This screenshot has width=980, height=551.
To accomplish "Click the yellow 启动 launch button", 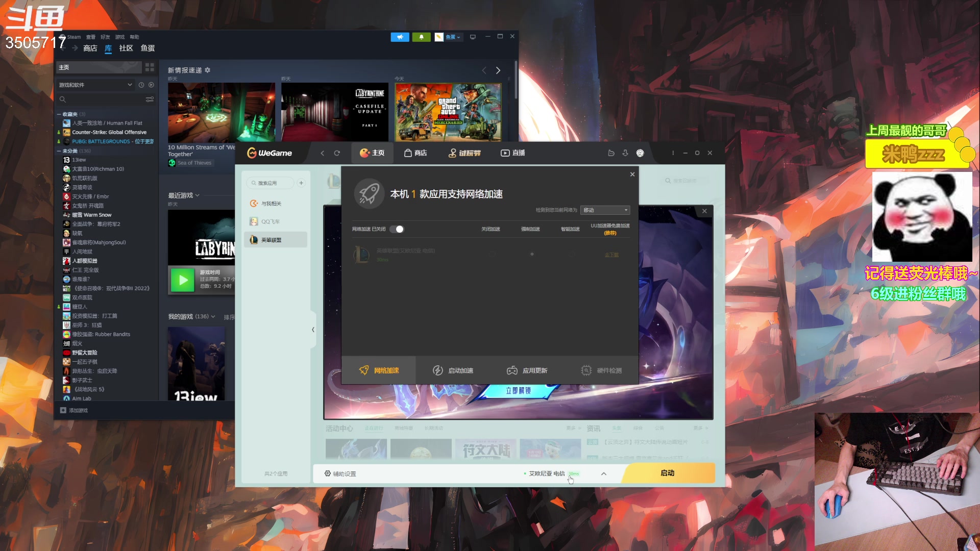I will [x=668, y=473].
